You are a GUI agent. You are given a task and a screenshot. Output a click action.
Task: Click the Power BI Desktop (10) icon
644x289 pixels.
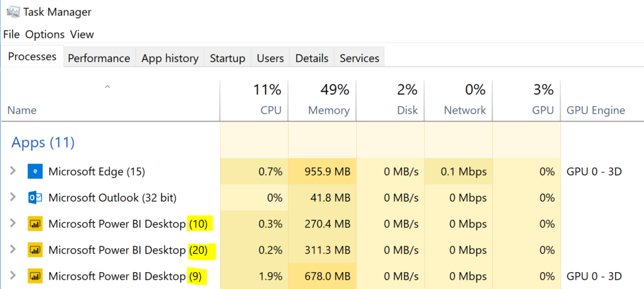(35, 224)
